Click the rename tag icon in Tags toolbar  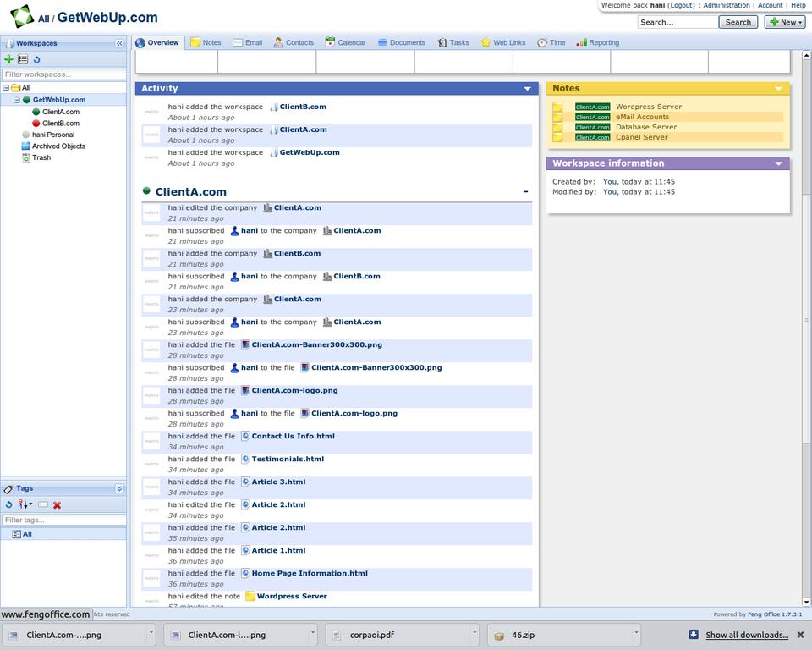(x=43, y=505)
